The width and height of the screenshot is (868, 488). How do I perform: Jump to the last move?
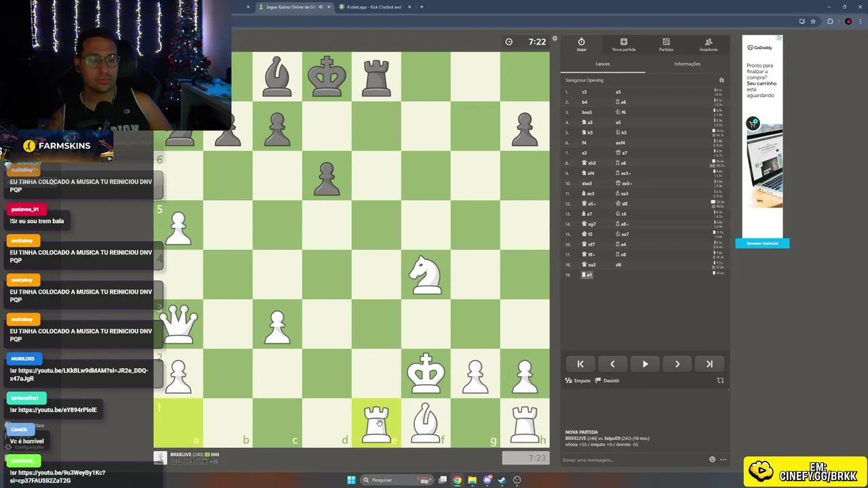tap(709, 364)
